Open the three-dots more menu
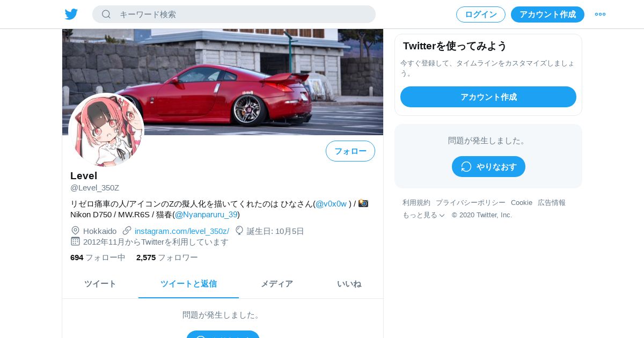 [600, 14]
